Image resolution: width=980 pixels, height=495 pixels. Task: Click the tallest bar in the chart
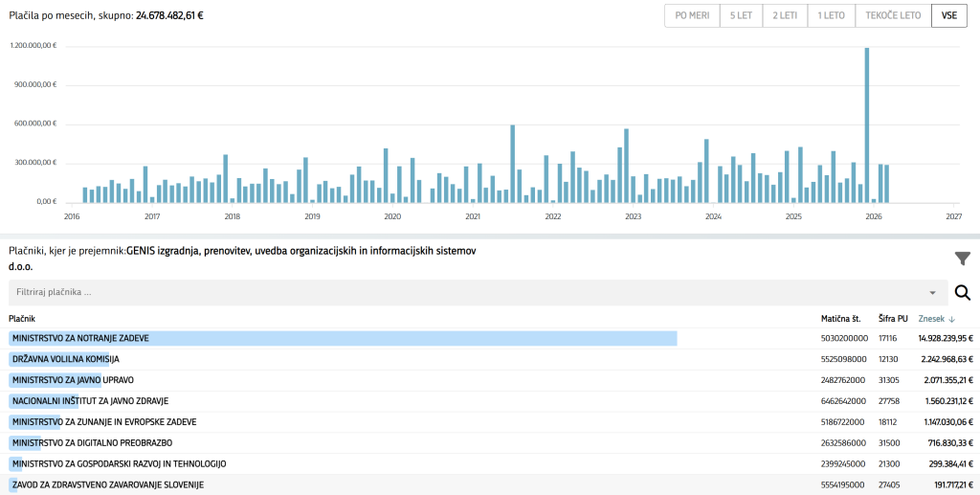pyautogui.click(x=867, y=124)
